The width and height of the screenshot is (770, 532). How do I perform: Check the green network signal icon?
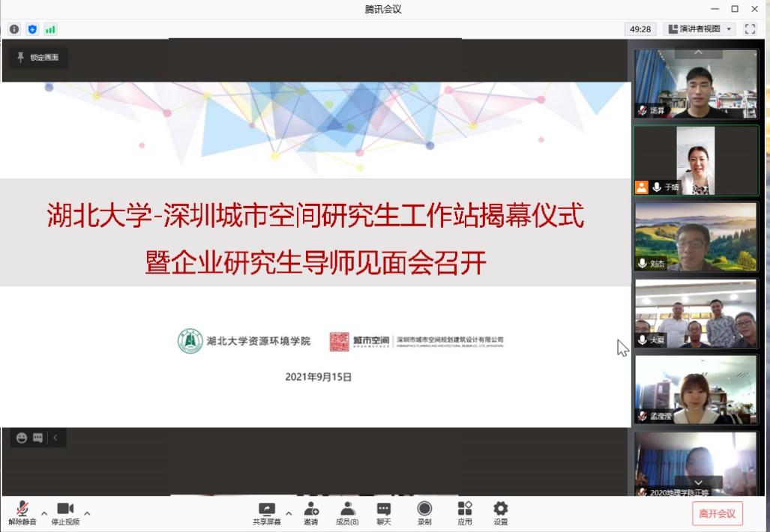[x=50, y=29]
